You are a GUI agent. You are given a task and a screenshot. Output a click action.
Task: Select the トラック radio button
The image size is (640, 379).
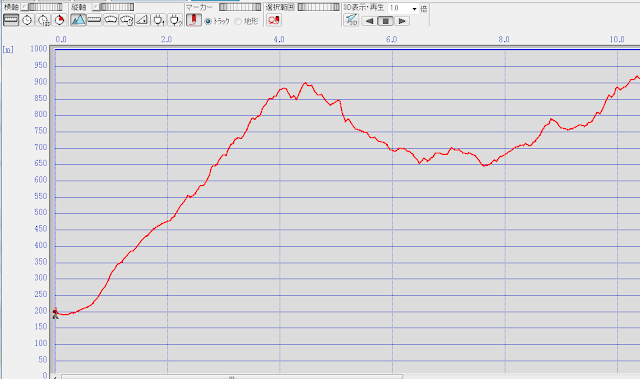(208, 21)
